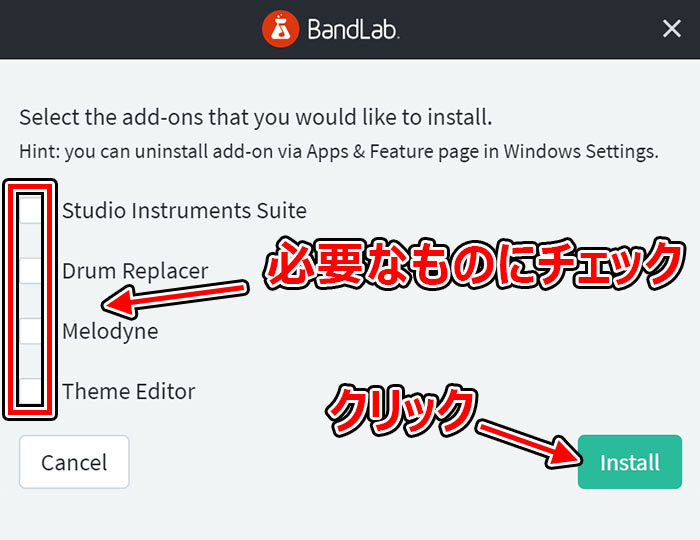Click the BandLab flask logo icon
The height and width of the screenshot is (540, 700).
point(280,29)
